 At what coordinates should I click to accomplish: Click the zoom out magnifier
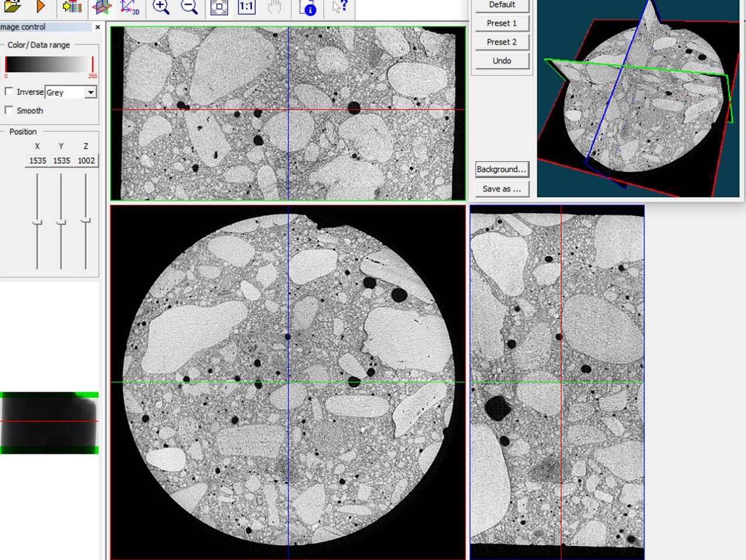(x=189, y=7)
